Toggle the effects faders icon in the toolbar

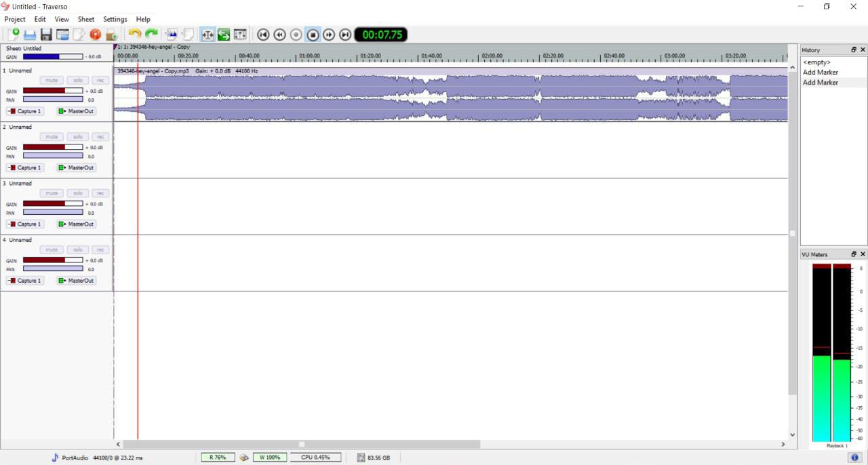click(240, 35)
